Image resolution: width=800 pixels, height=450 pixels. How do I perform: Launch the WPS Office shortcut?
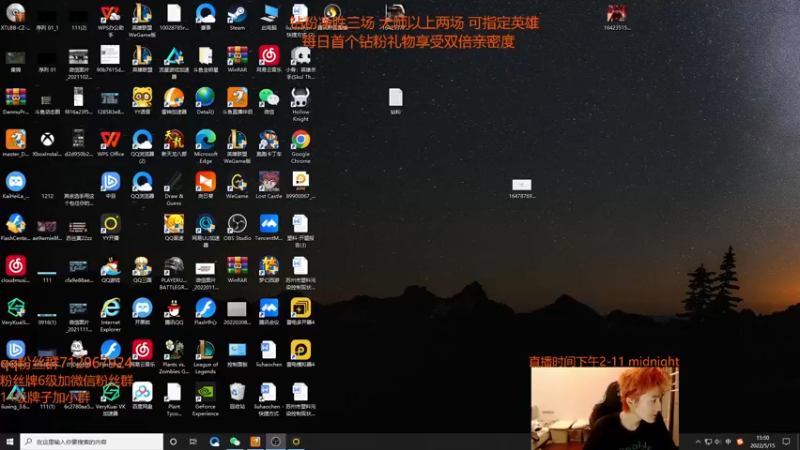coord(110,143)
